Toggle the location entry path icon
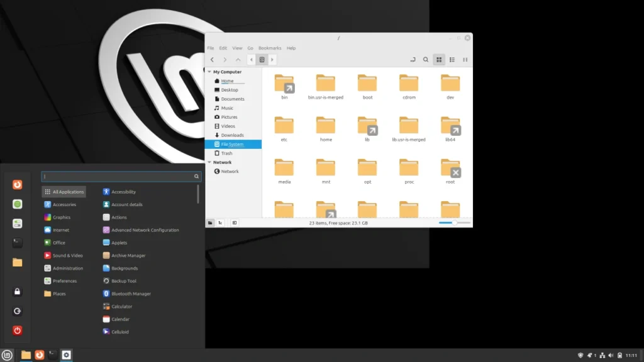Viewport: 644px width, 362px height. (x=413, y=60)
